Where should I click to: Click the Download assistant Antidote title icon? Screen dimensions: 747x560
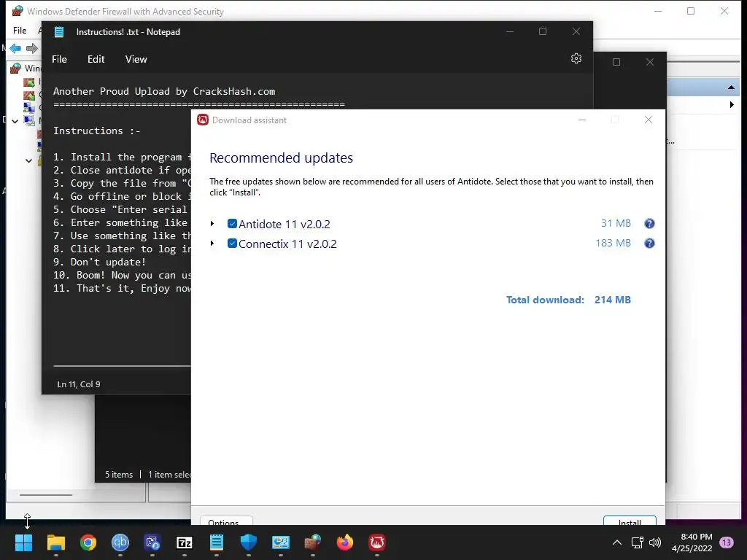[x=203, y=120]
